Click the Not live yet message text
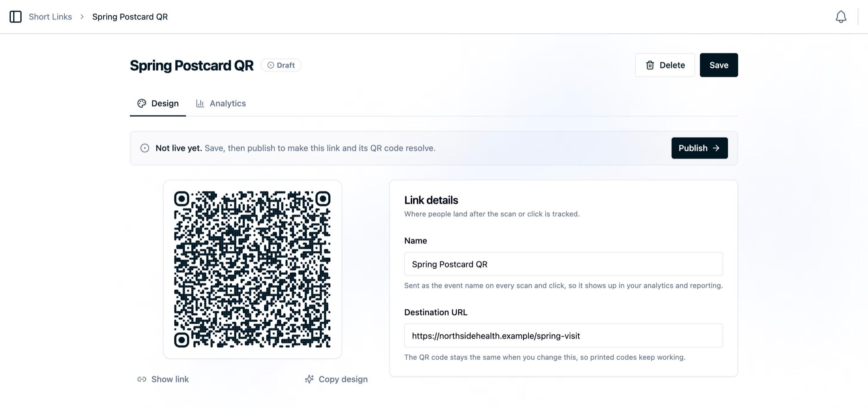 click(x=295, y=148)
